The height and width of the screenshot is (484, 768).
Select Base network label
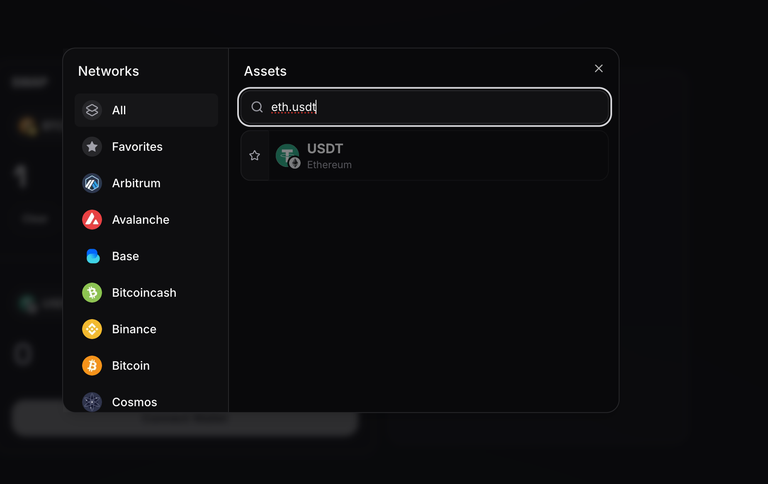pyautogui.click(x=125, y=256)
